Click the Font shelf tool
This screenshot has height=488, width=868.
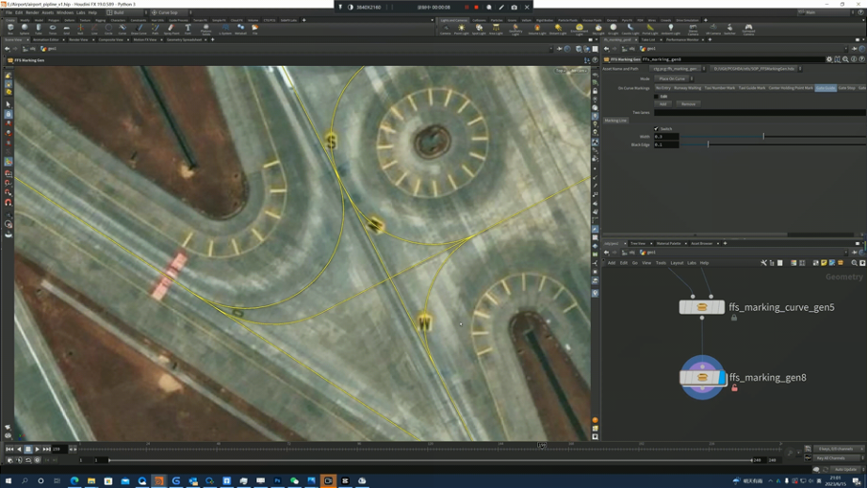point(187,29)
